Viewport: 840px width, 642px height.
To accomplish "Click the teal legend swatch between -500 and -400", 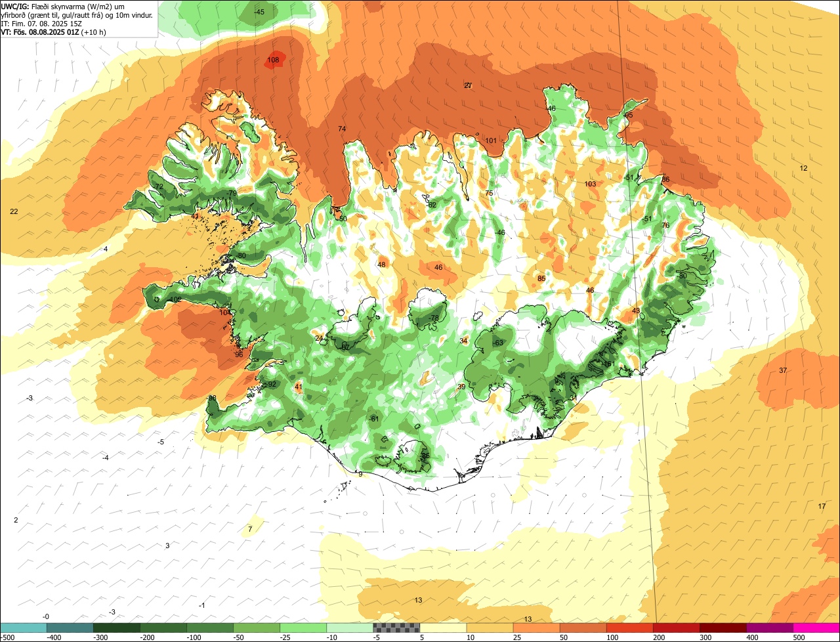I will point(24,628).
